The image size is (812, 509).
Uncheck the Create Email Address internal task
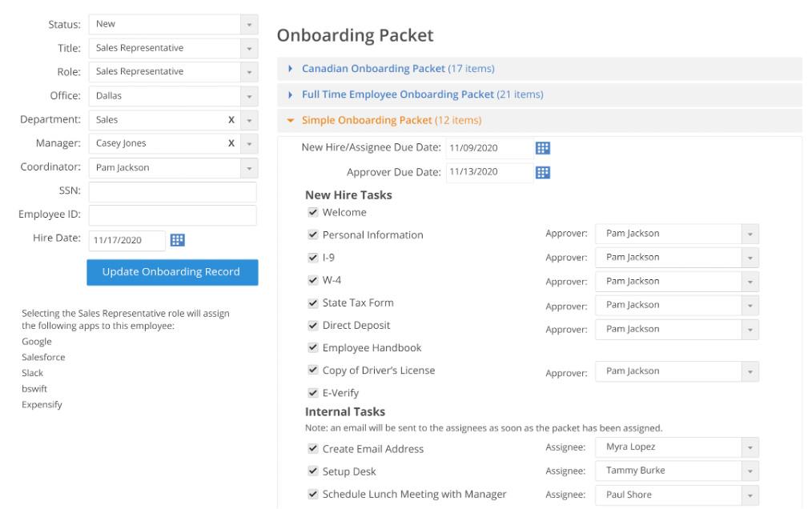point(312,449)
